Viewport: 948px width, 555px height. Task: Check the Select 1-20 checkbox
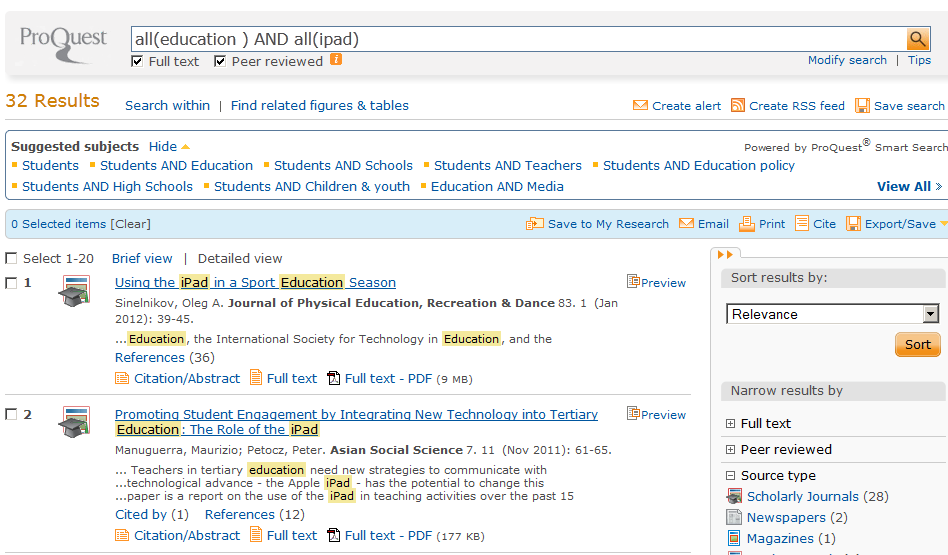click(x=11, y=258)
